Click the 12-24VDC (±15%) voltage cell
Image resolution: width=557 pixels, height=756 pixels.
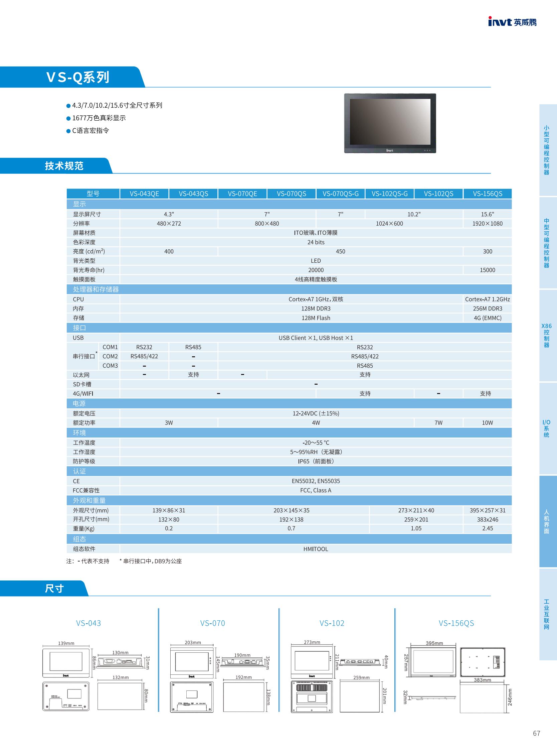[x=316, y=413]
